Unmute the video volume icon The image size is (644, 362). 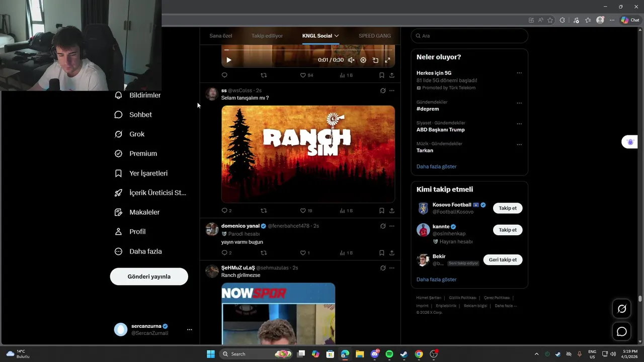click(x=351, y=60)
